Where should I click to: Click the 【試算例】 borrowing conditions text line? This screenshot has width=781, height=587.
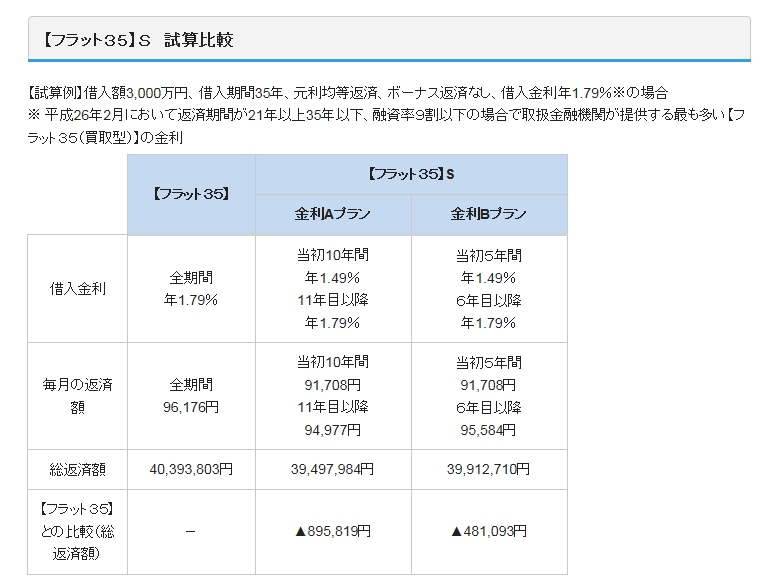coord(347,91)
